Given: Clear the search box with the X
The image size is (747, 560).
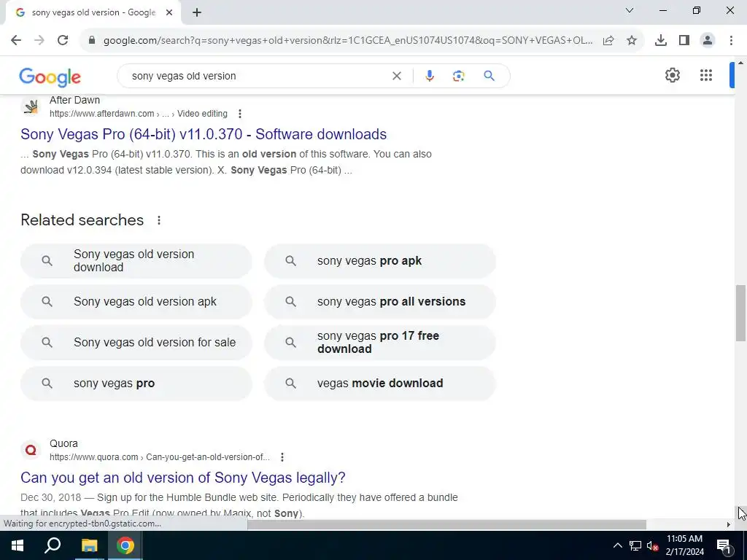Looking at the screenshot, I should point(396,76).
